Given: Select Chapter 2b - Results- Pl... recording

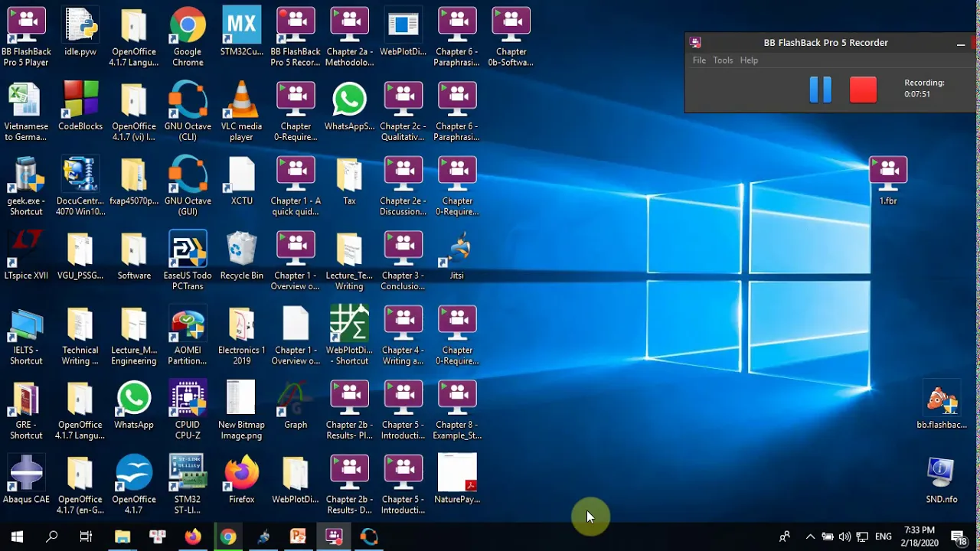Looking at the screenshot, I should pyautogui.click(x=349, y=410).
